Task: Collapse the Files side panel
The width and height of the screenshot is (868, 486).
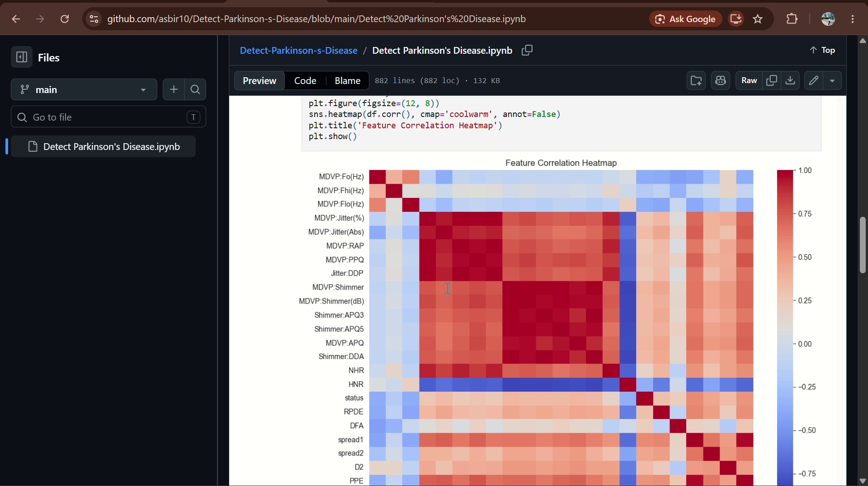Action: (x=22, y=57)
